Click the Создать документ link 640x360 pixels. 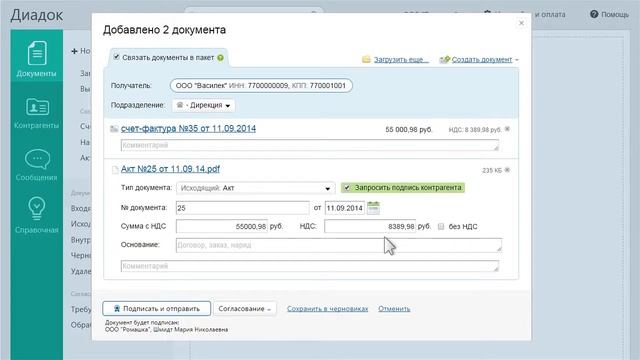[x=482, y=60]
